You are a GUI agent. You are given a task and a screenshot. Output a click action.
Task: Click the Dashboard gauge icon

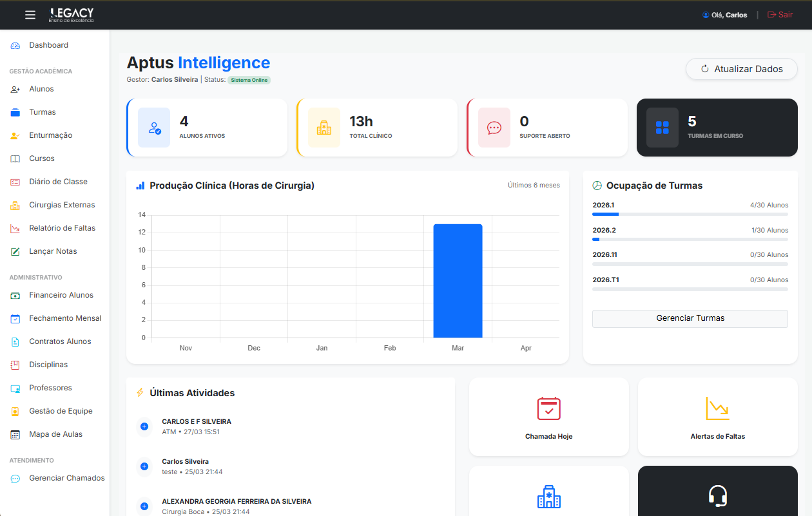tap(15, 46)
